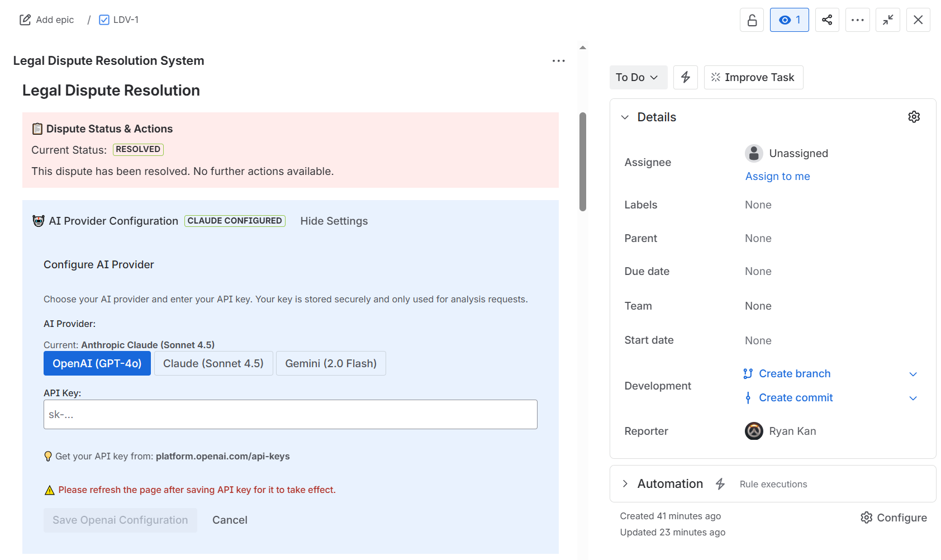Open the top-right more actions menu
941x560 pixels.
click(x=858, y=20)
